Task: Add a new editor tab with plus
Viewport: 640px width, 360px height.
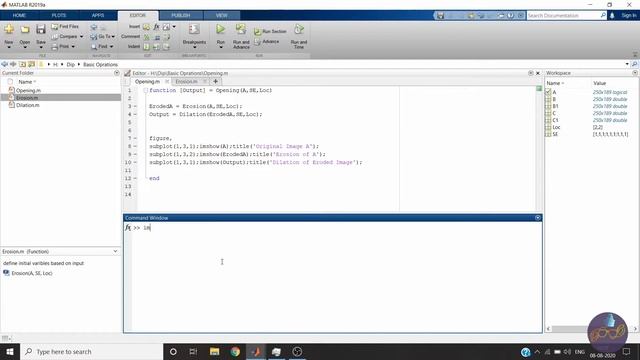Action: point(216,81)
